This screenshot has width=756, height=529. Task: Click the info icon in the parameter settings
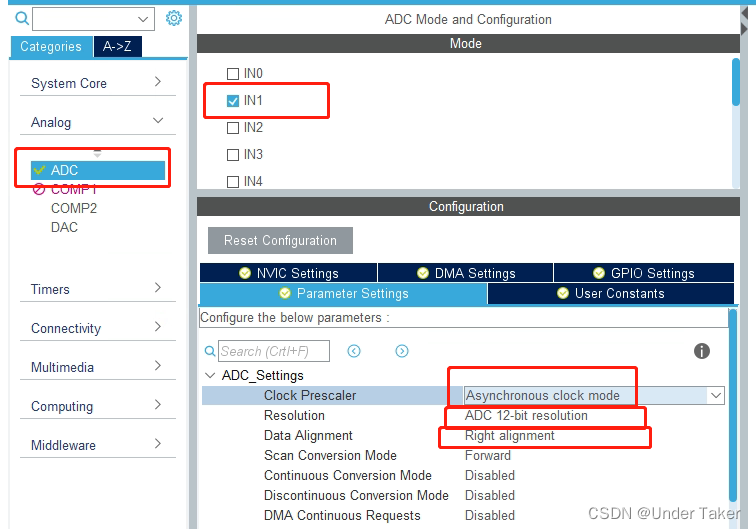(702, 351)
